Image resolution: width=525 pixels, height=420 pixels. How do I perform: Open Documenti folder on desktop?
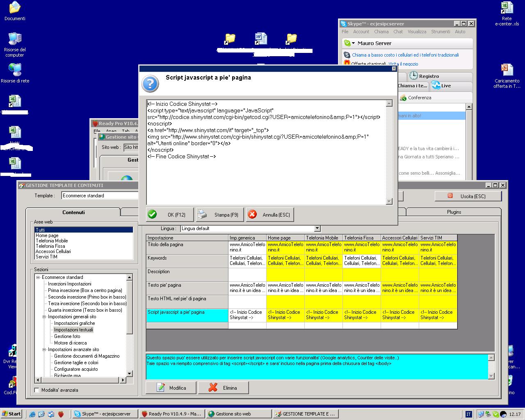15,8
